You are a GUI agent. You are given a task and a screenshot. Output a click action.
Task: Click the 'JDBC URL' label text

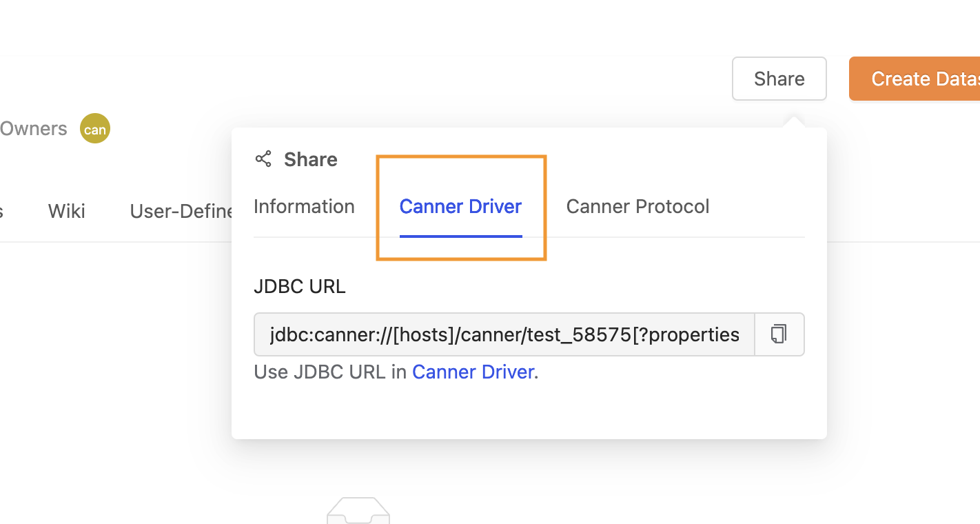pos(300,286)
